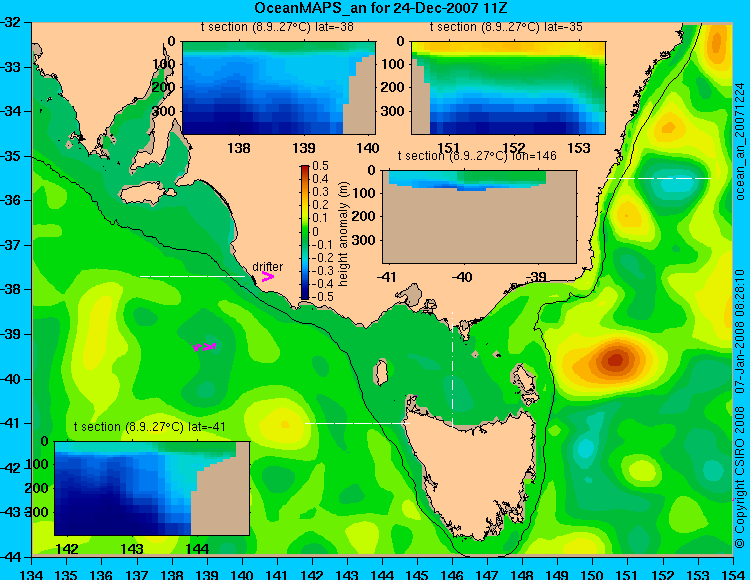Screen dimensions: 750x580
Task: Click the '07-Jan-2008 08:28:10' vertical timestamp
Action: [740, 331]
